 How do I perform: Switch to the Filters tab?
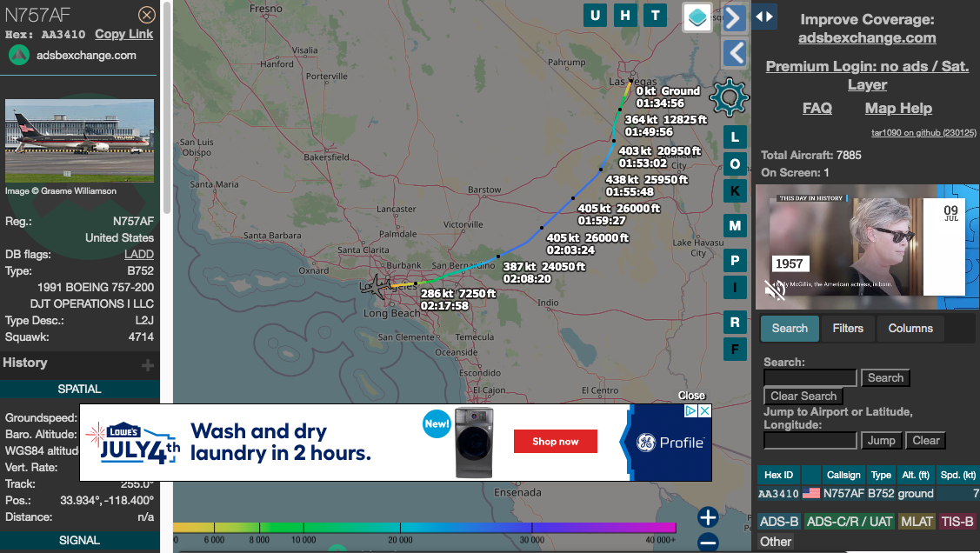(848, 329)
